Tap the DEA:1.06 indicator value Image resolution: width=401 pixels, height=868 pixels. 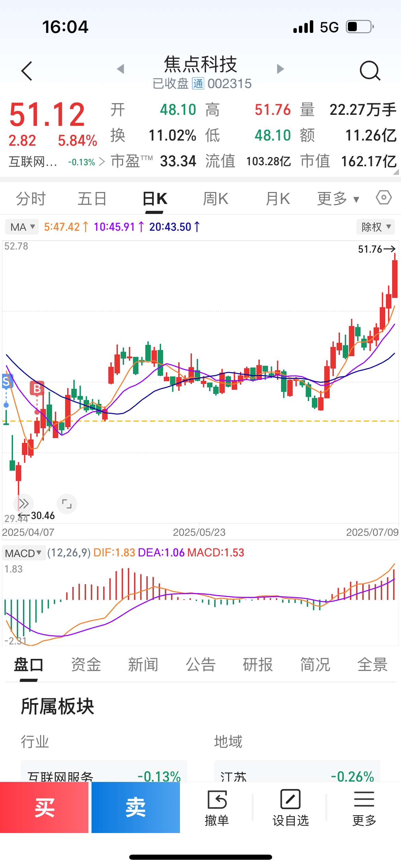click(161, 553)
